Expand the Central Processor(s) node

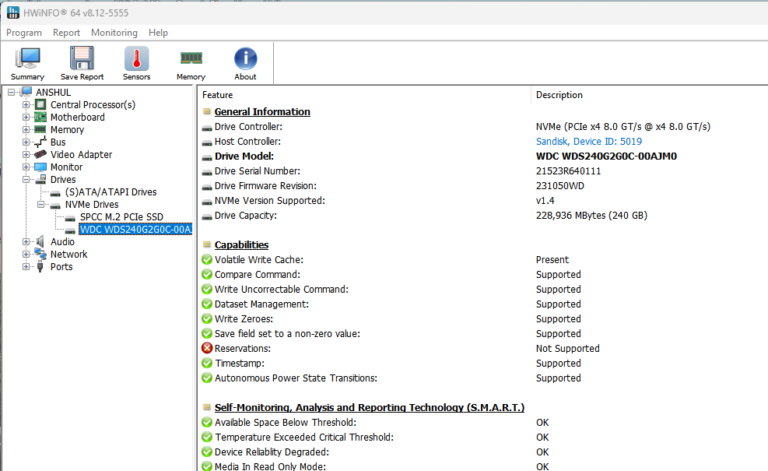[x=26, y=104]
